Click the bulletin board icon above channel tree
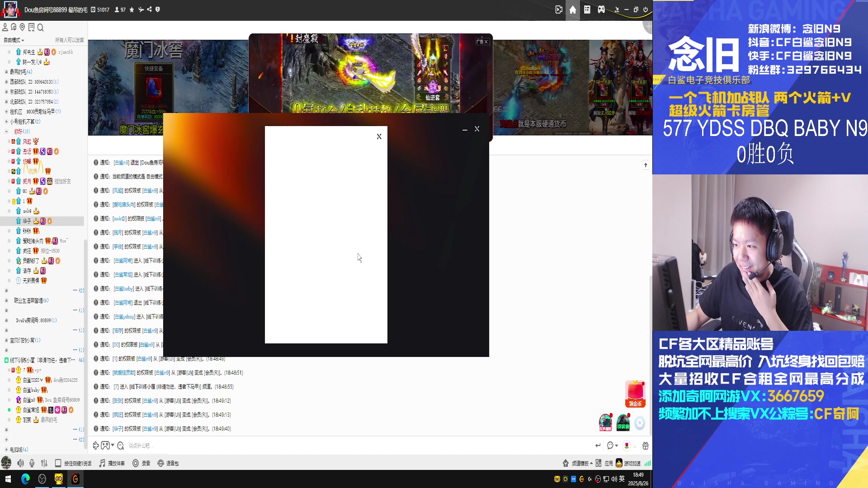 pyautogui.click(x=31, y=28)
